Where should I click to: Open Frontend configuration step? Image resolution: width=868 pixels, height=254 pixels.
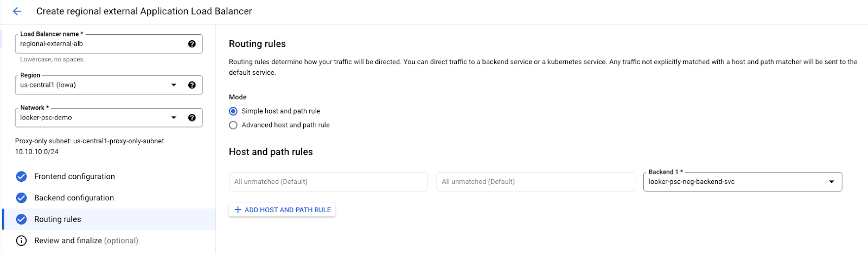tap(74, 176)
